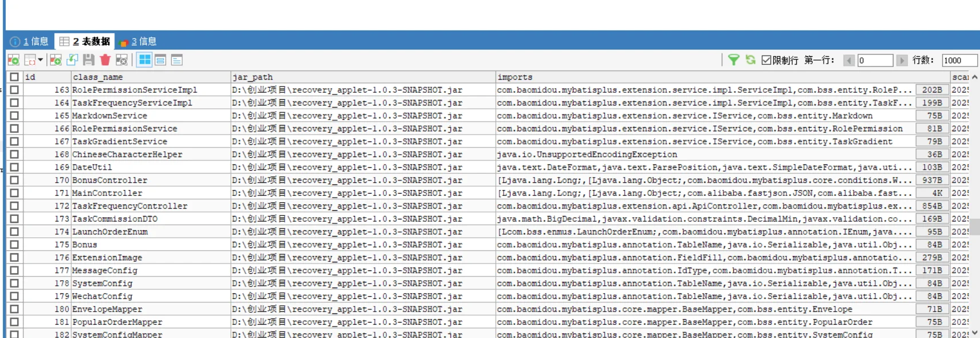The image size is (980, 338).
Task: Open the 3 信息 tab
Action: click(139, 41)
